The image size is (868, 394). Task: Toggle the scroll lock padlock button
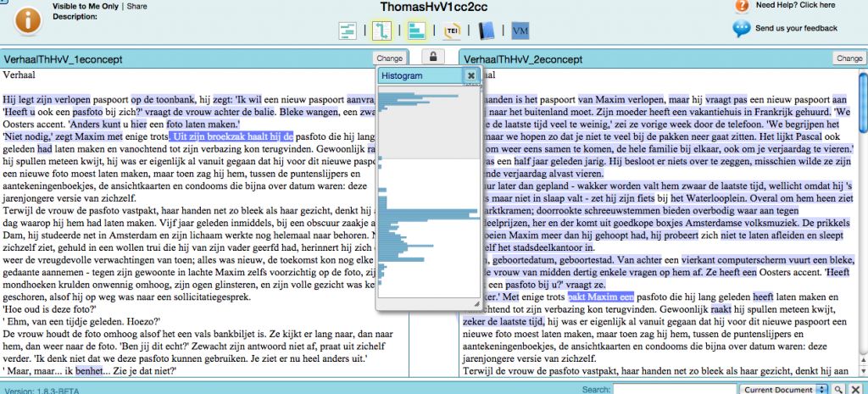433,58
